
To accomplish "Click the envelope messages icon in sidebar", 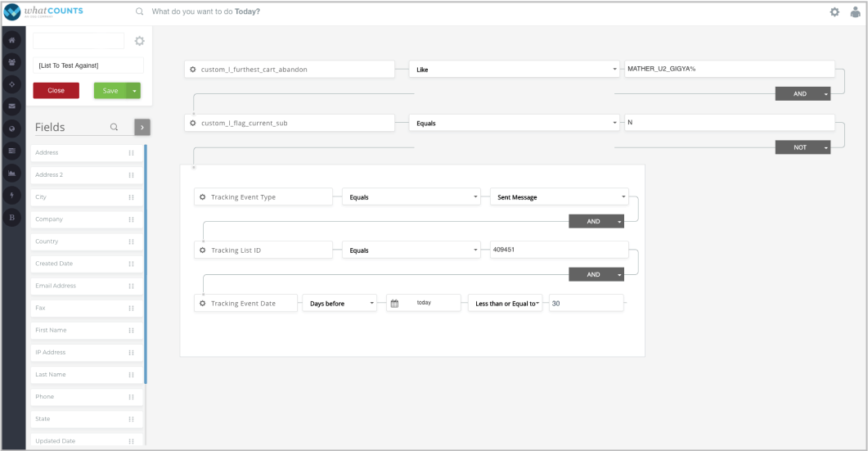I will (x=12, y=106).
